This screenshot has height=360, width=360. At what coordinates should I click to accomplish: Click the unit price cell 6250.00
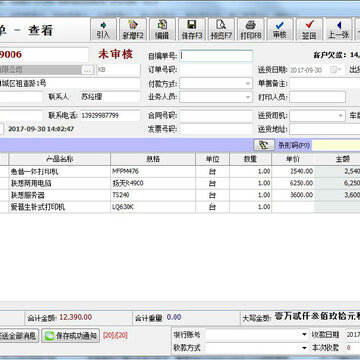coord(293,183)
